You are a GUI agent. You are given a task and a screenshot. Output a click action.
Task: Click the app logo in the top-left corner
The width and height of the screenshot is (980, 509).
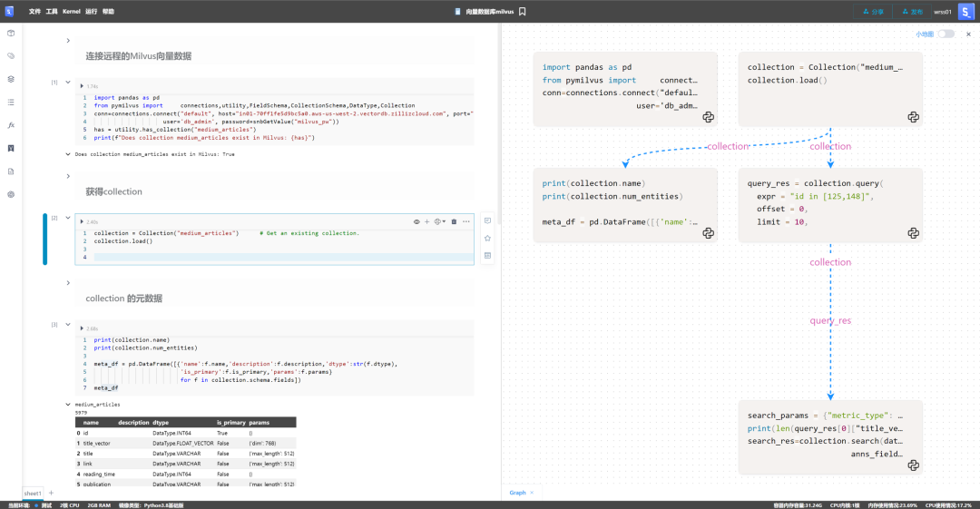pyautogui.click(x=9, y=11)
